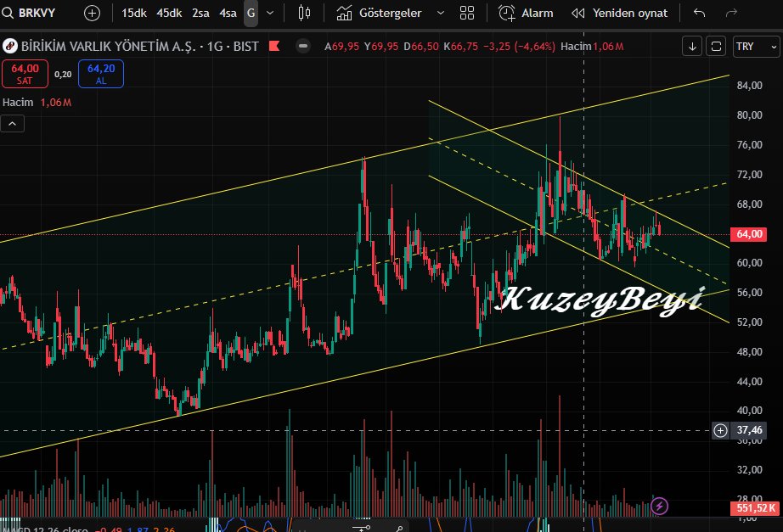The image size is (783, 532).
Task: Open the TRY currency dropdown
Action: point(756,47)
